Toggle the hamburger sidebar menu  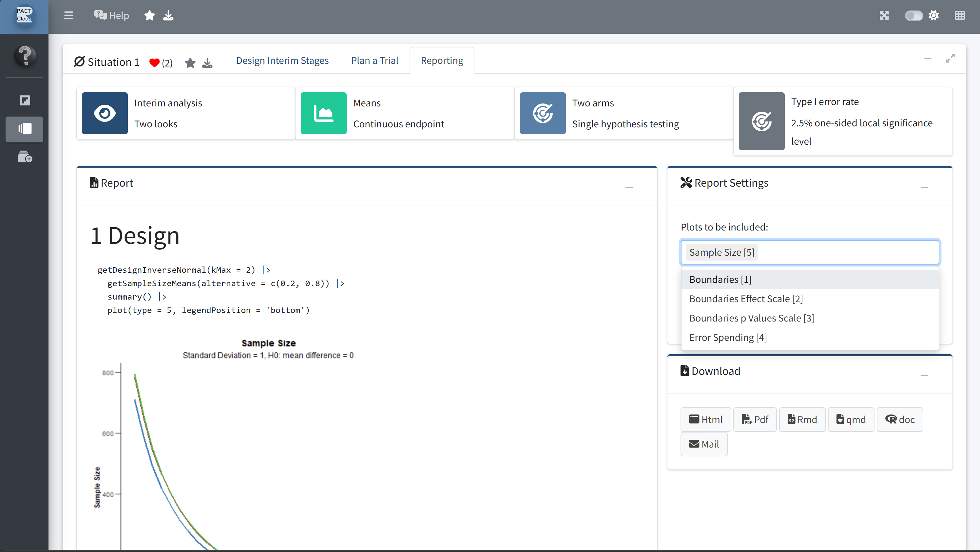point(68,16)
